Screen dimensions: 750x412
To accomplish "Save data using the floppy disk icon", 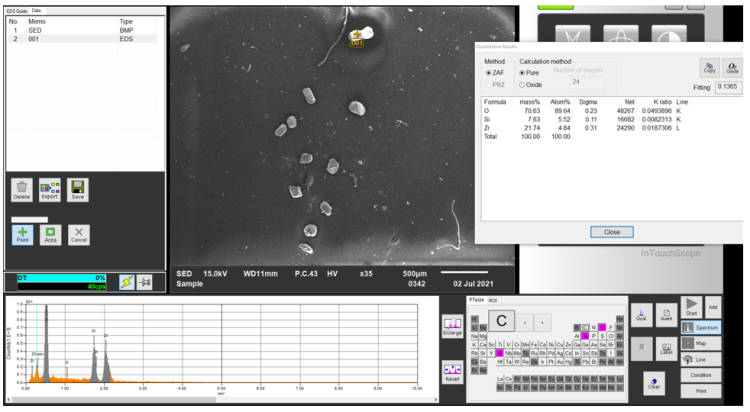I will click(x=77, y=189).
